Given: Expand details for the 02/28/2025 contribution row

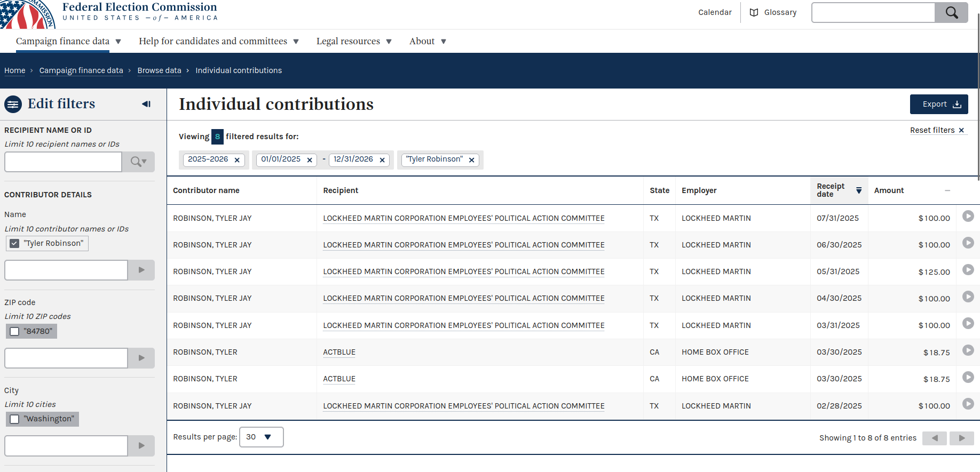Looking at the screenshot, I should click(968, 404).
